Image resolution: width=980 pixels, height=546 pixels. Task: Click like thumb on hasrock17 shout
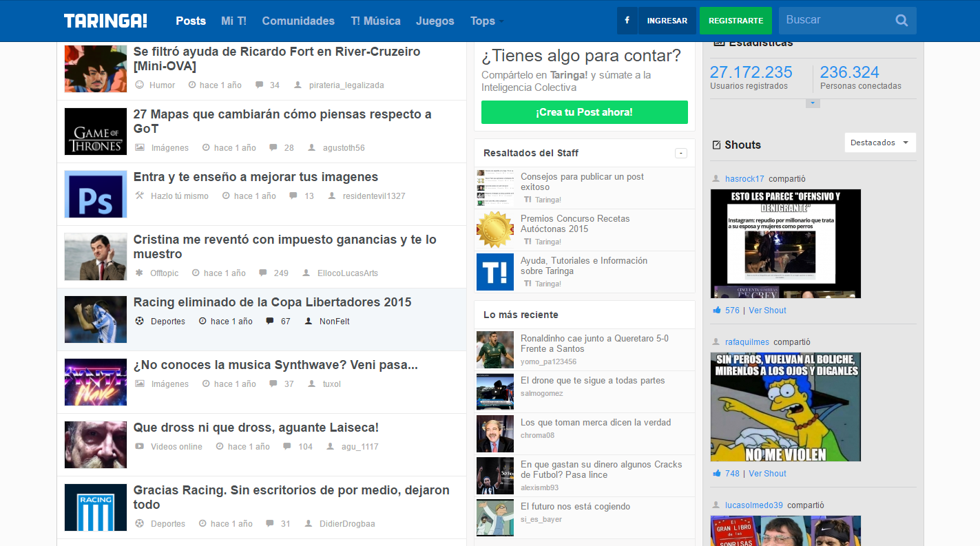click(x=717, y=311)
